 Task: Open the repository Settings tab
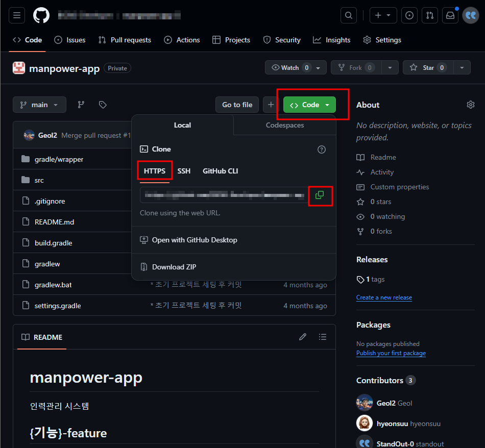[x=382, y=40]
